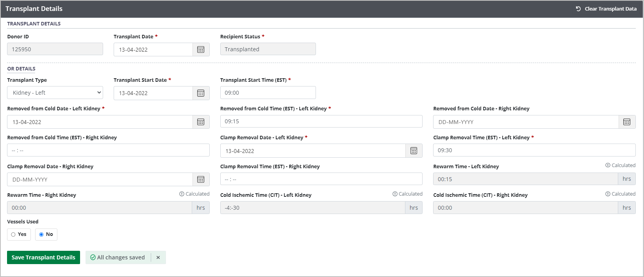Dismiss the All changes saved notification
Screen dimensions: 644x277
158,257
